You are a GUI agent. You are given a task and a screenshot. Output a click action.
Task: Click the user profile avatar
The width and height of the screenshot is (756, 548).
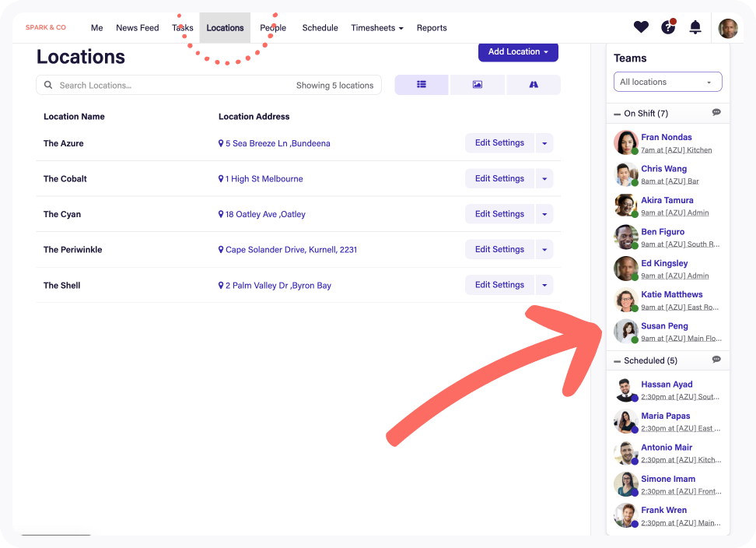click(728, 29)
